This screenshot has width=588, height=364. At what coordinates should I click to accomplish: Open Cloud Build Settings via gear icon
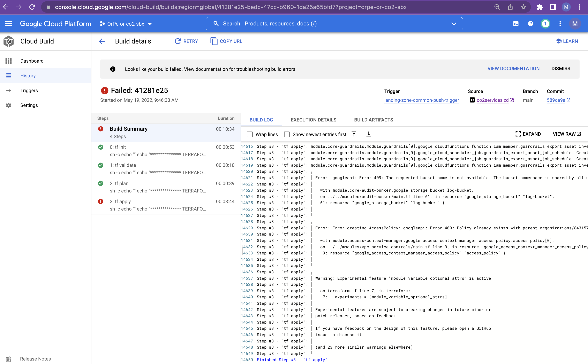click(8, 105)
